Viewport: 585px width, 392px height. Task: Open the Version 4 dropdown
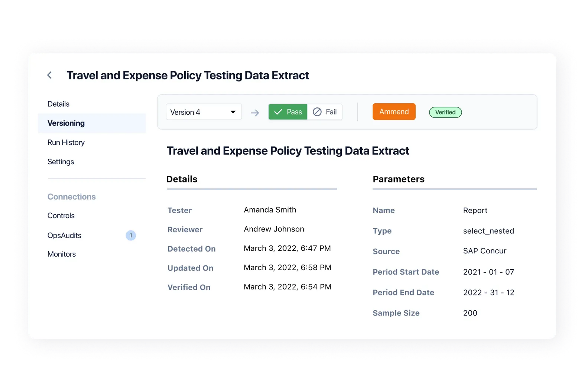pyautogui.click(x=204, y=112)
